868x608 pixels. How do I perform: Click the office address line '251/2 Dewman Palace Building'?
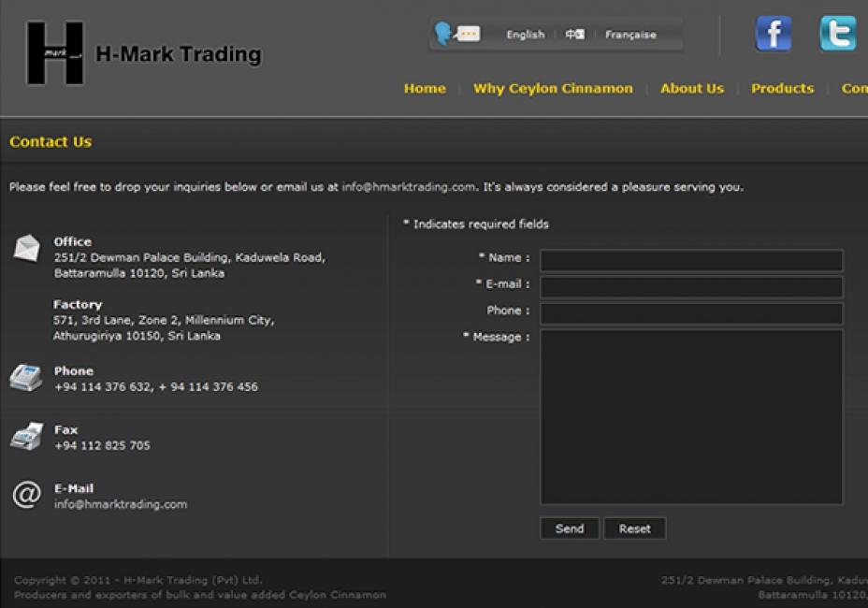point(190,257)
